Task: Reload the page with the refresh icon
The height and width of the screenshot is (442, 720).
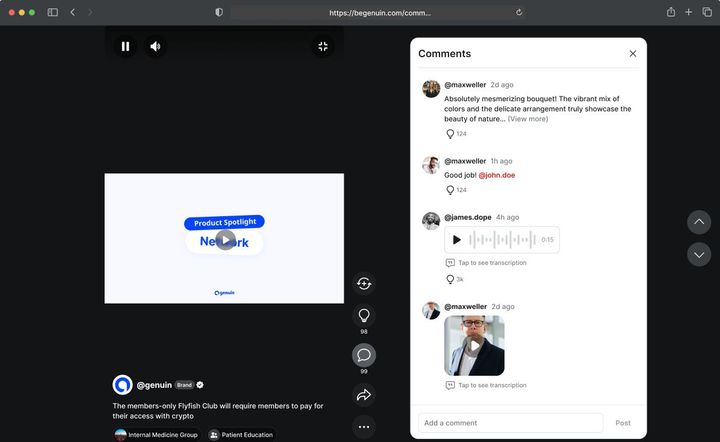Action: [519, 12]
